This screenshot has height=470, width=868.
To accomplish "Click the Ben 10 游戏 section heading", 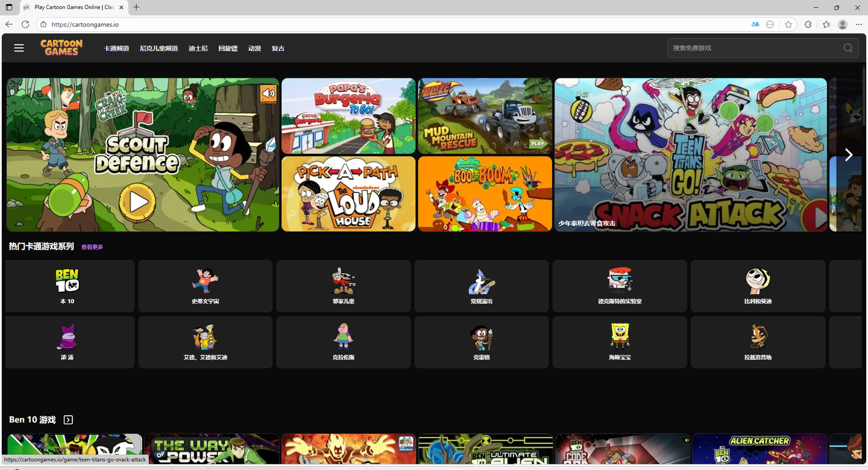I will 33,420.
